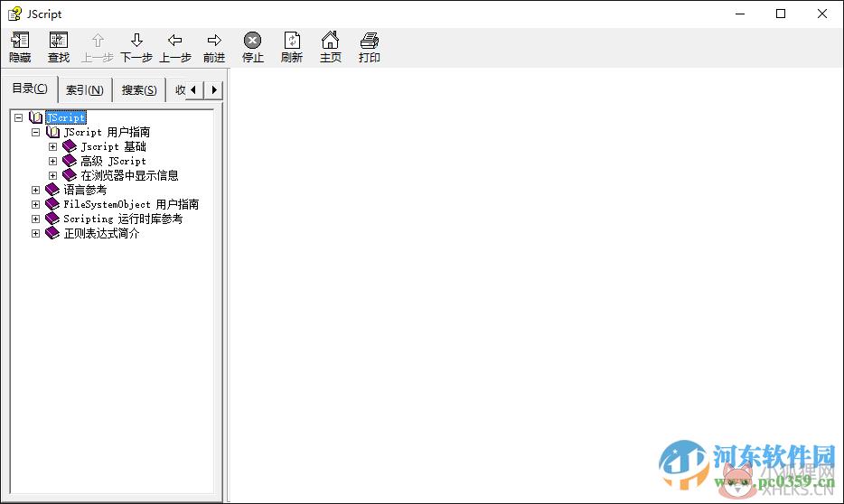The width and height of the screenshot is (844, 504).
Task: Click the 隐藏 (Hide) toolbar icon
Action: [x=20, y=41]
